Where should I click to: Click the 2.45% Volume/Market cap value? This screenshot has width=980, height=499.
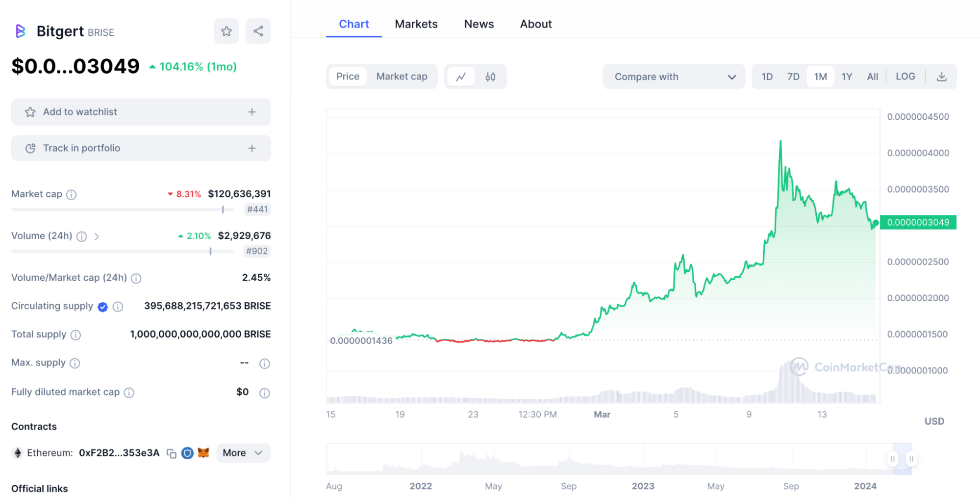[x=256, y=277]
